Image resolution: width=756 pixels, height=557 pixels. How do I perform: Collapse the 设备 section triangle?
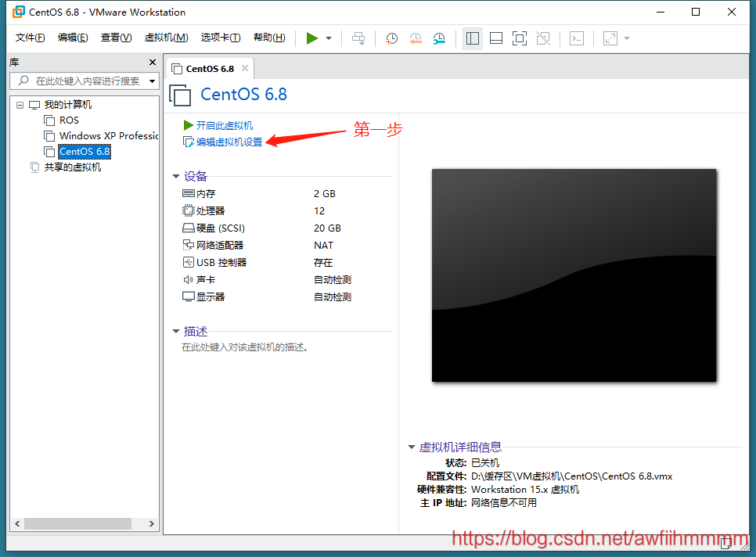[x=176, y=177]
